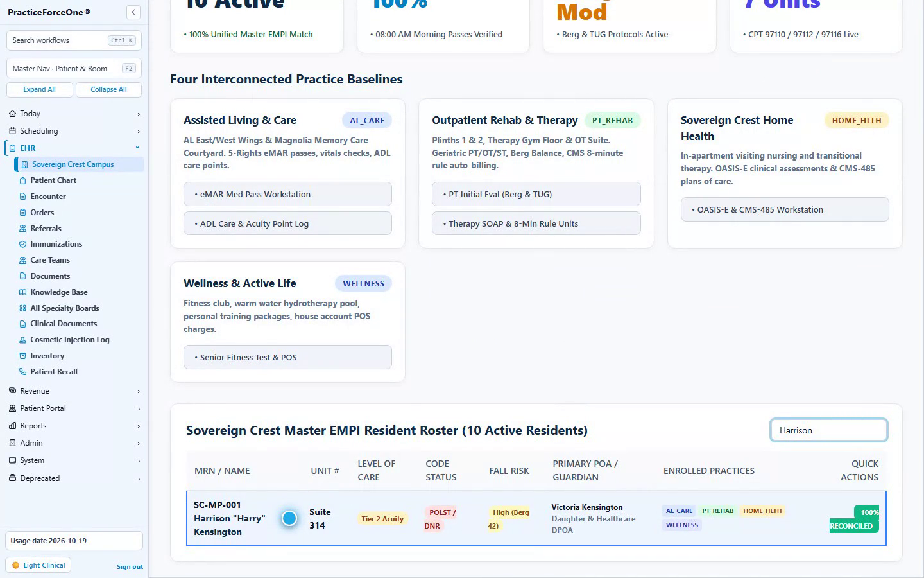Open the eMAR Med Pass Workstation
This screenshot has height=578, width=924.
click(x=287, y=194)
